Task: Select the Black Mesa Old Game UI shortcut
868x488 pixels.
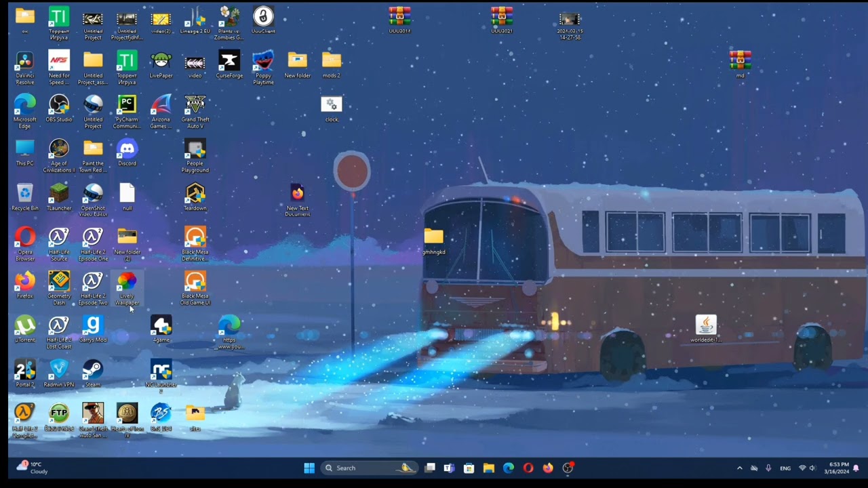Action: (x=195, y=289)
